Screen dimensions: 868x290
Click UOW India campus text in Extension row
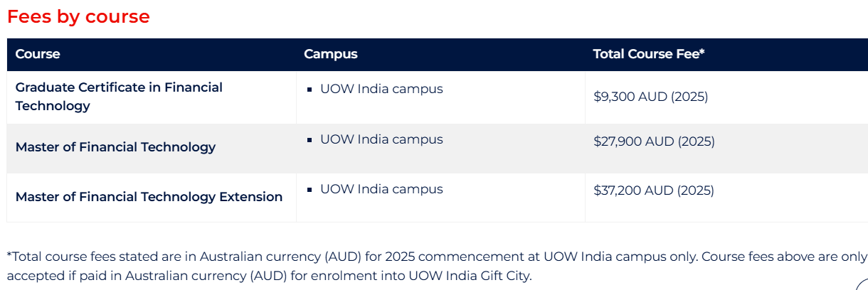(381, 189)
